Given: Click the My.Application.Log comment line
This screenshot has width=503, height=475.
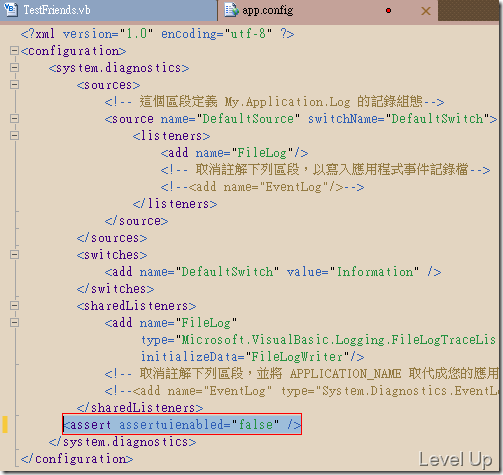Looking at the screenshot, I should tap(274, 102).
